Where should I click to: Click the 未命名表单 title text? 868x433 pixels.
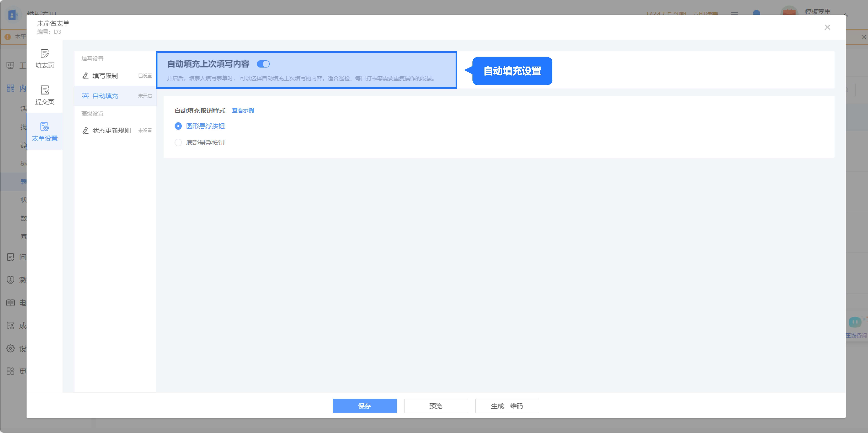53,23
